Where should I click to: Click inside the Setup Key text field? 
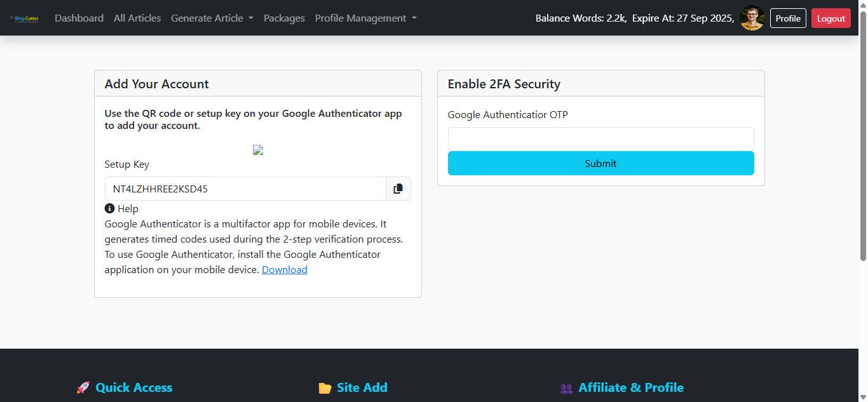[245, 189]
